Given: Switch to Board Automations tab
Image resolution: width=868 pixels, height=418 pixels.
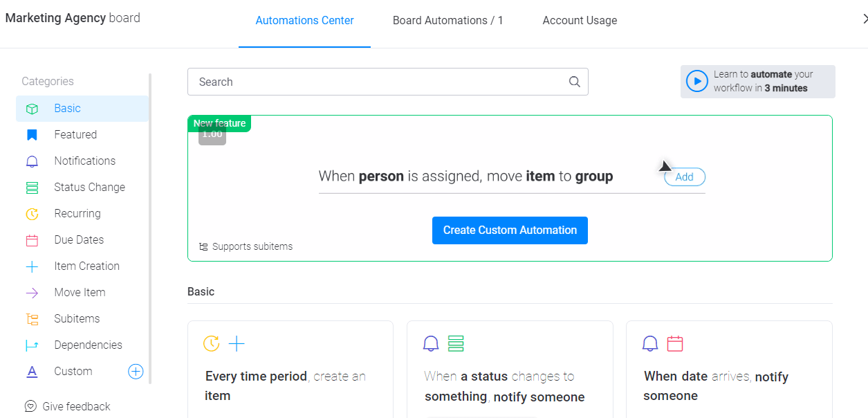Looking at the screenshot, I should pyautogui.click(x=448, y=21).
